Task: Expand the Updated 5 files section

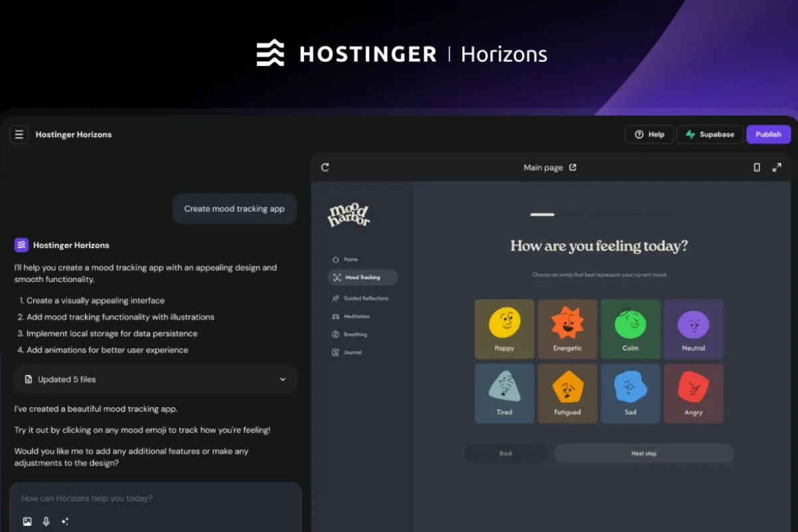Action: (155, 379)
